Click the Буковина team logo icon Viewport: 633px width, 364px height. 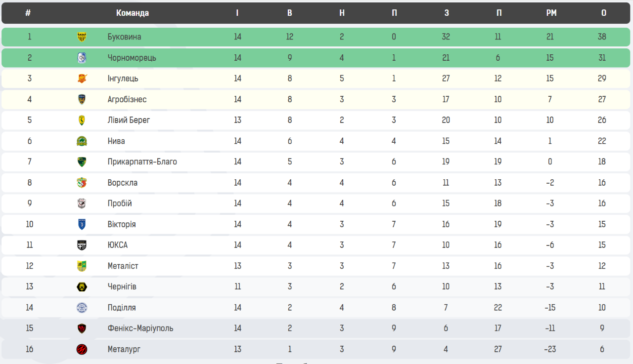pos(82,37)
